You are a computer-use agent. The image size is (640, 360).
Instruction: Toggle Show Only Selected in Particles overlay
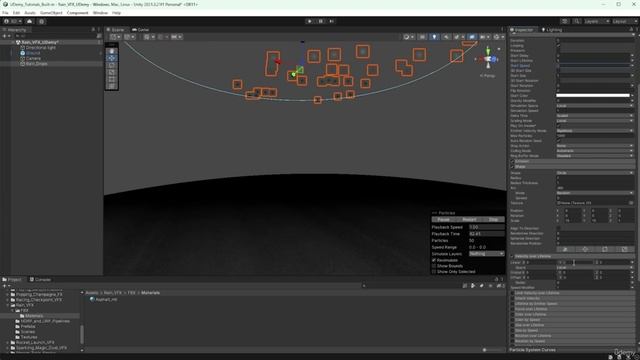(x=434, y=271)
